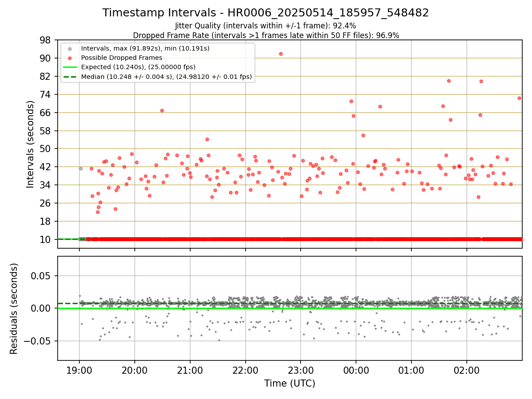The height and width of the screenshot is (399, 532).
Task: Click the 98 y-axis tick label
Action: pyautogui.click(x=46, y=40)
